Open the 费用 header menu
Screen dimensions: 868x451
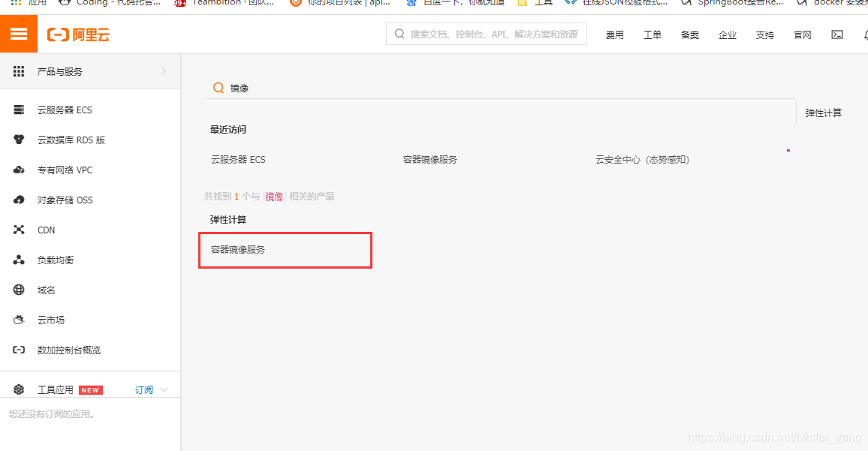tap(614, 35)
